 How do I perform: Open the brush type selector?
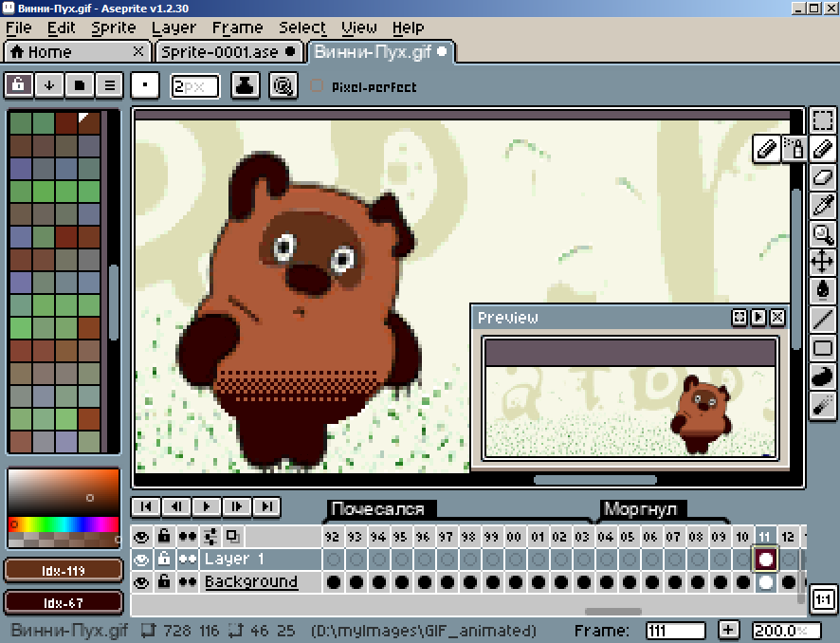pyautogui.click(x=145, y=84)
